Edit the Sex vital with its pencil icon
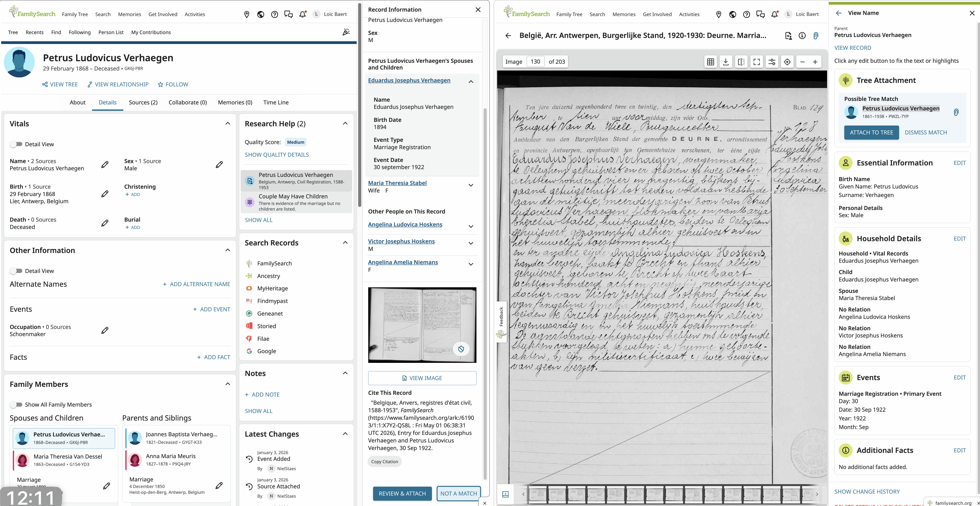The width and height of the screenshot is (980, 506). (x=219, y=164)
